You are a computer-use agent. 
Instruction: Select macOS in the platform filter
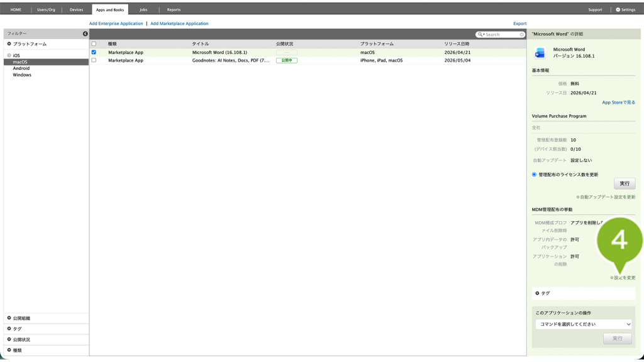[19, 62]
